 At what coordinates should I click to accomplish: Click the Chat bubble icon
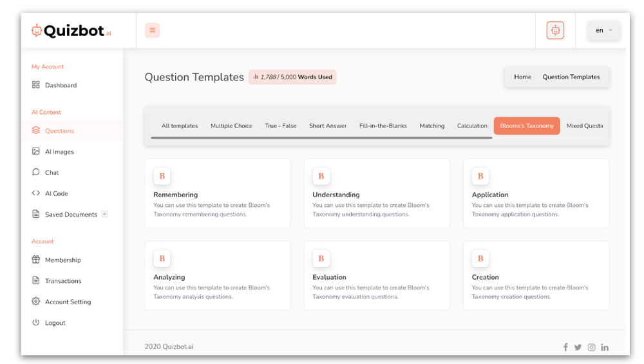point(35,172)
